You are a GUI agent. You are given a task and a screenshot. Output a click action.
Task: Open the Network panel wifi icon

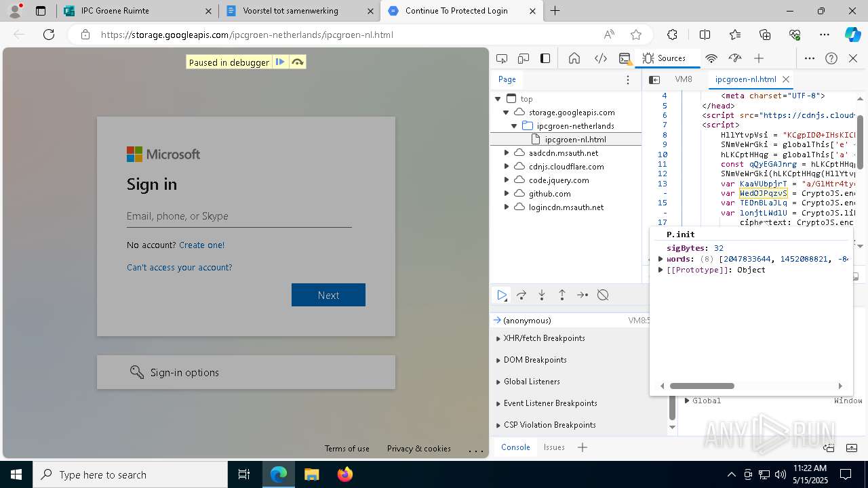[711, 58]
